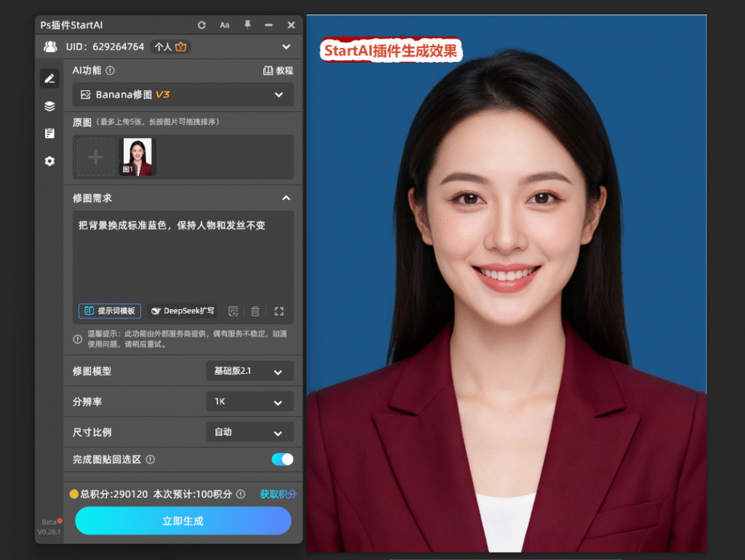Collapse the 修图需求 section
Image resolution: width=745 pixels, height=560 pixels.
[286, 198]
